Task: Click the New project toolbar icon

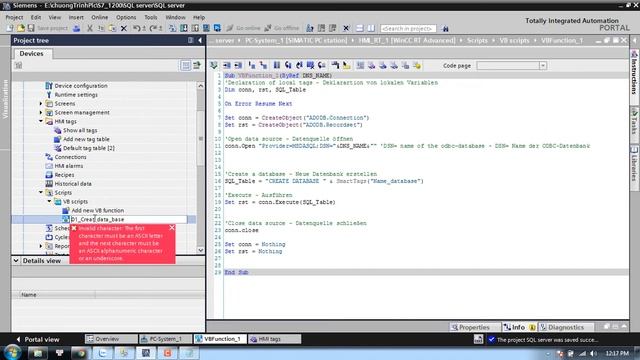Action: [9, 28]
